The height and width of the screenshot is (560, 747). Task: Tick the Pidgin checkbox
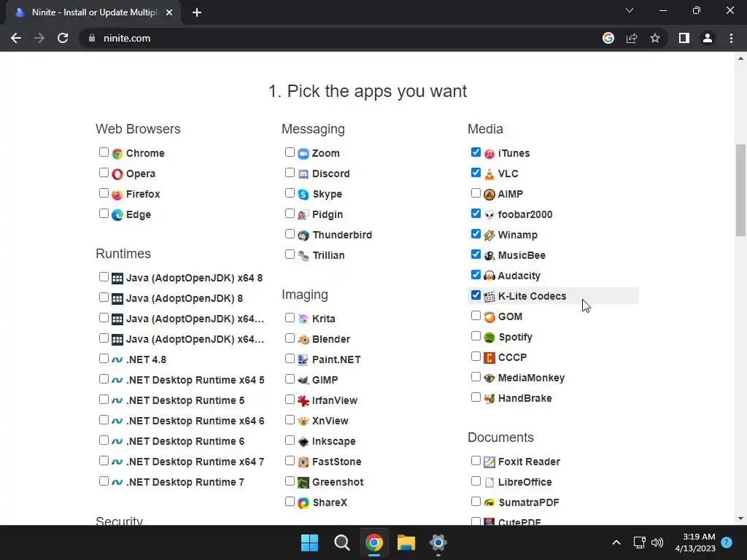(290, 214)
